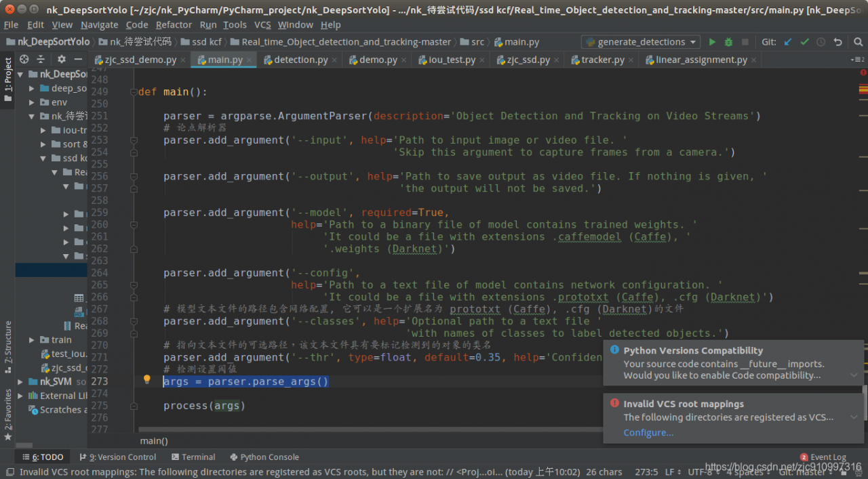Expand the Invalid VCS root mappings notification

point(854,417)
